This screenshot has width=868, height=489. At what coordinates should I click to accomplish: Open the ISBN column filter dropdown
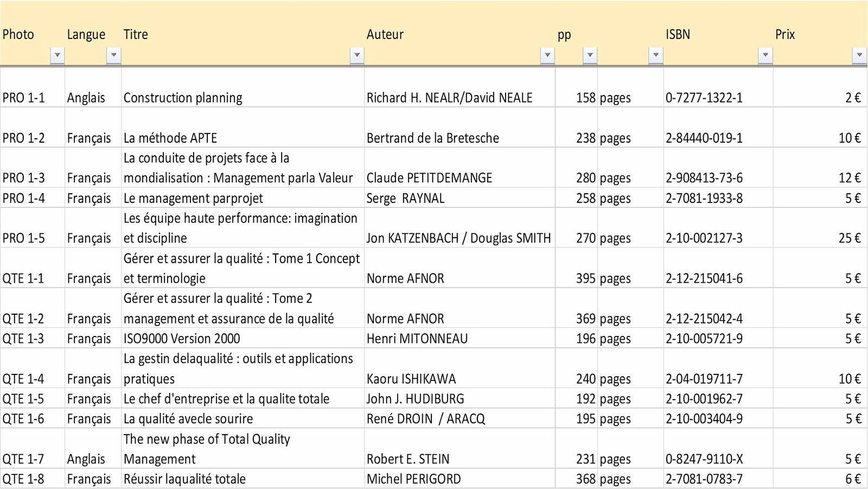point(765,55)
